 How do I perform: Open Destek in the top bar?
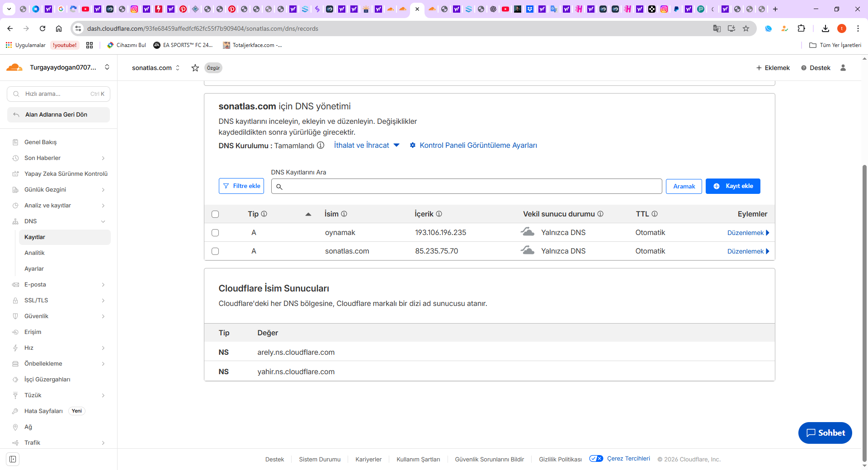816,68
